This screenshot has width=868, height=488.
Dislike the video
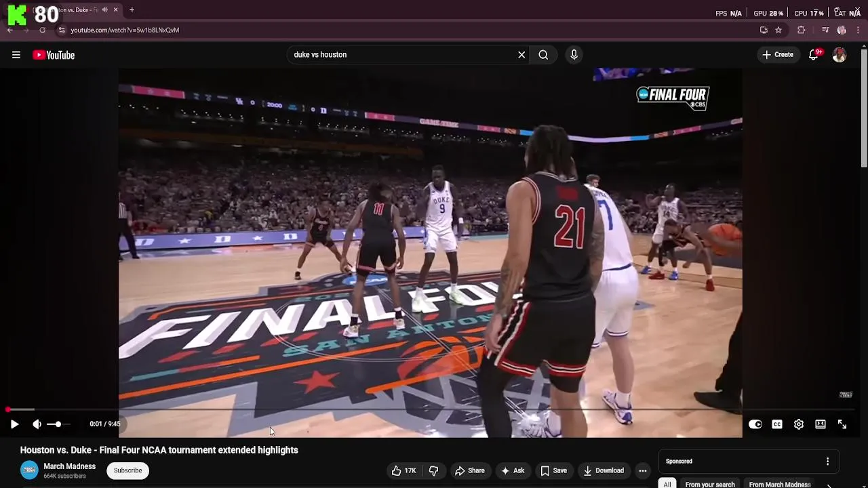[x=434, y=470]
